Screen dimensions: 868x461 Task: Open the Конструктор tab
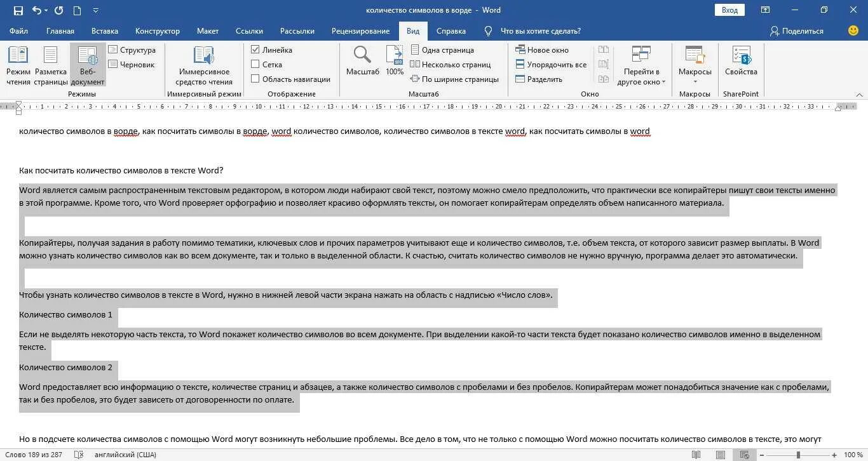click(x=158, y=30)
